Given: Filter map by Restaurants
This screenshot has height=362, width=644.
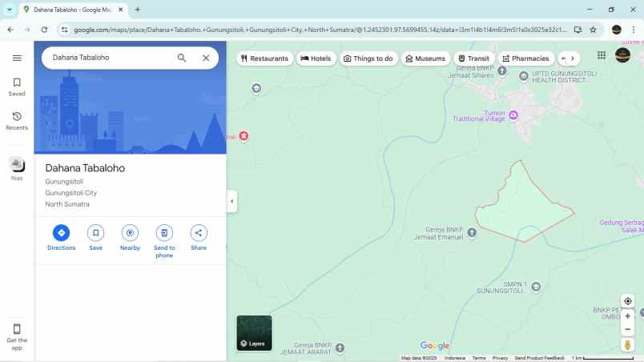Looking at the screenshot, I should 264,58.
